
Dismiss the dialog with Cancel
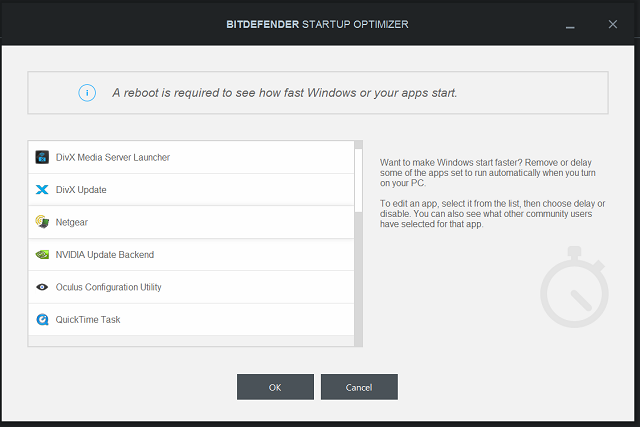click(359, 387)
